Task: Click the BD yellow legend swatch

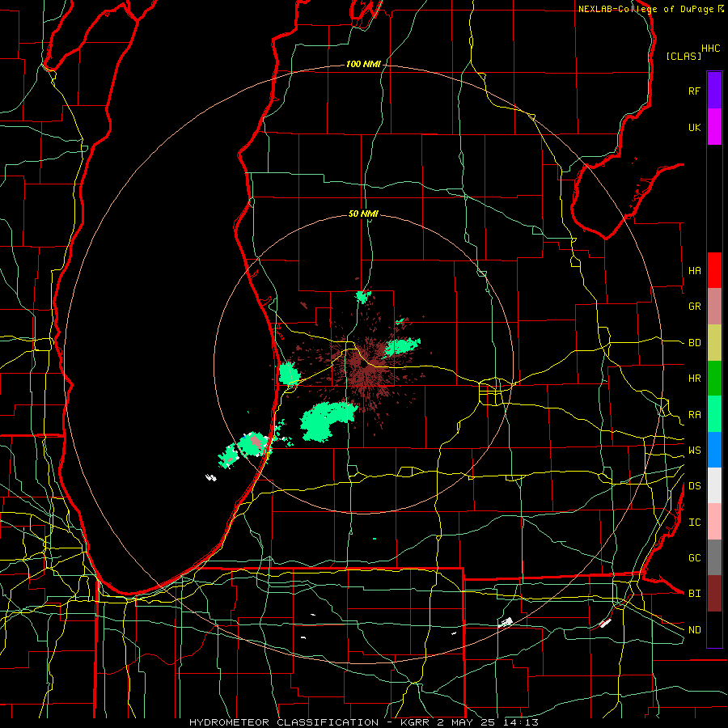Action: (x=714, y=343)
